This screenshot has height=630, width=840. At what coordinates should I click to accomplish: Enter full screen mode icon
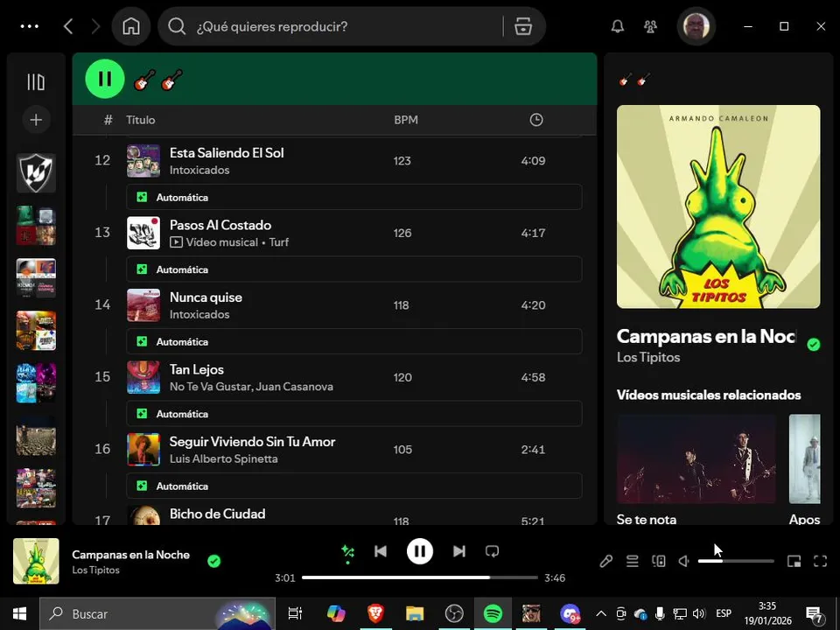(x=820, y=561)
